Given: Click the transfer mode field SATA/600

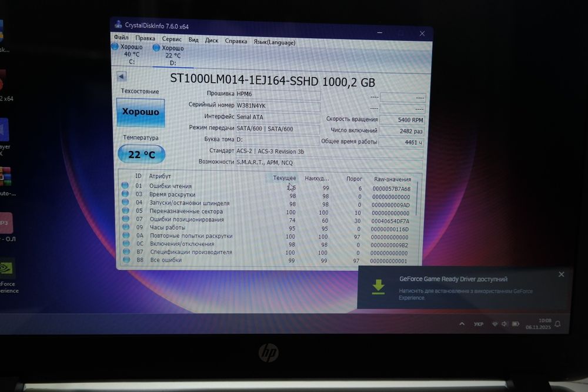Looking at the screenshot, I should 278,129.
